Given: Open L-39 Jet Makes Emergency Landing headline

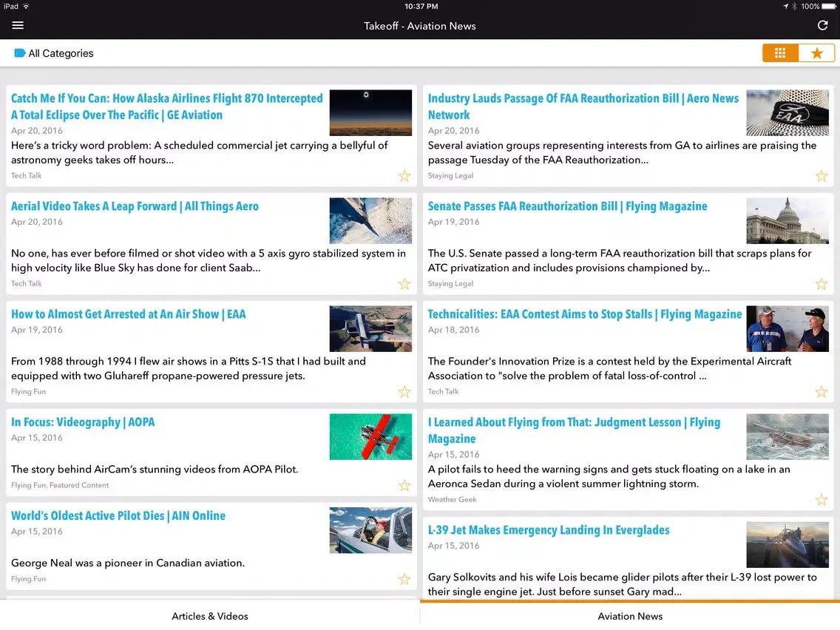Looking at the screenshot, I should (x=549, y=530).
